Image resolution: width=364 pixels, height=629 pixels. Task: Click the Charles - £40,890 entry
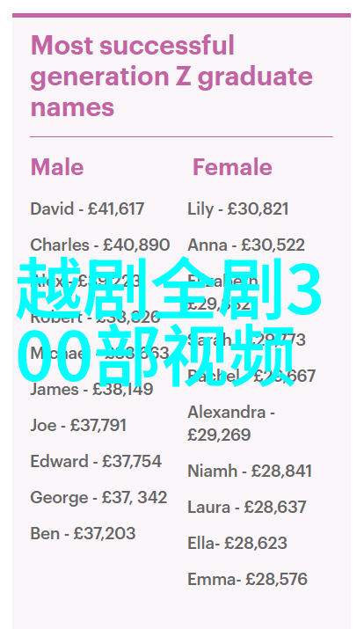pyautogui.click(x=100, y=245)
